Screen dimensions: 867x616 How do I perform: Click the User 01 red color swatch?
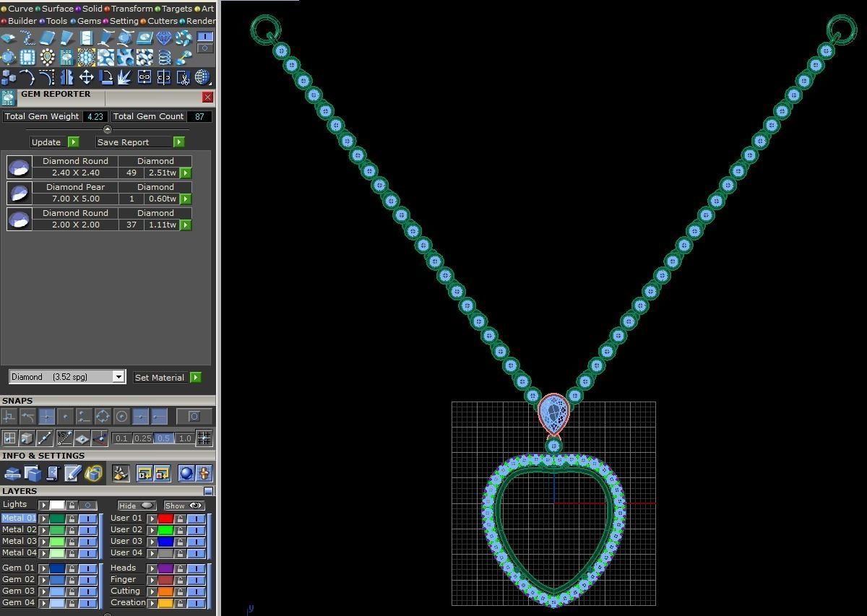click(165, 519)
